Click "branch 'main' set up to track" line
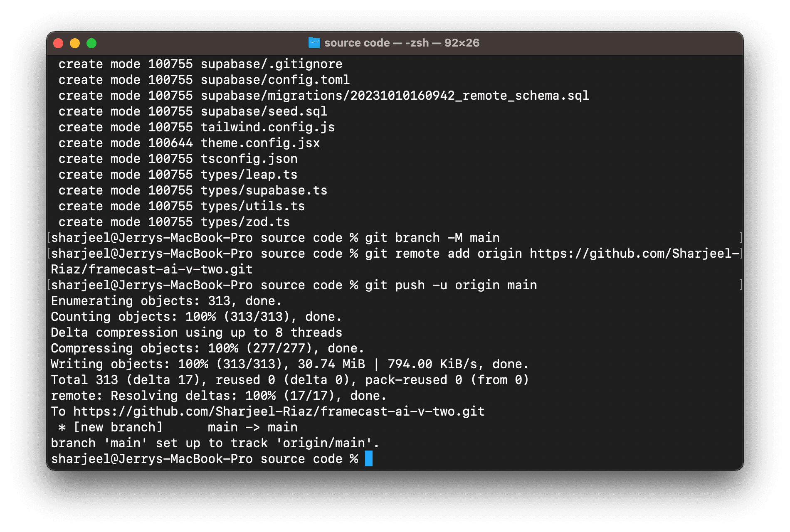 point(215,443)
